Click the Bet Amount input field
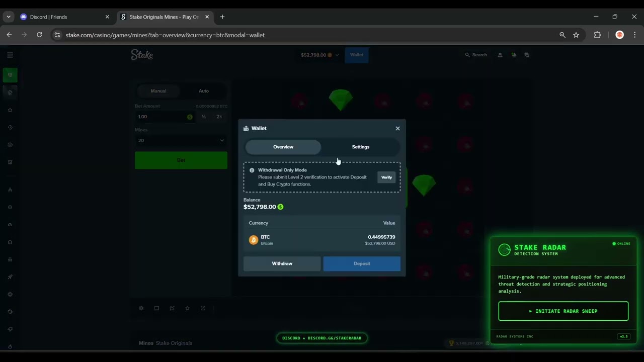Viewport: 644px width, 362px height. pos(165,117)
